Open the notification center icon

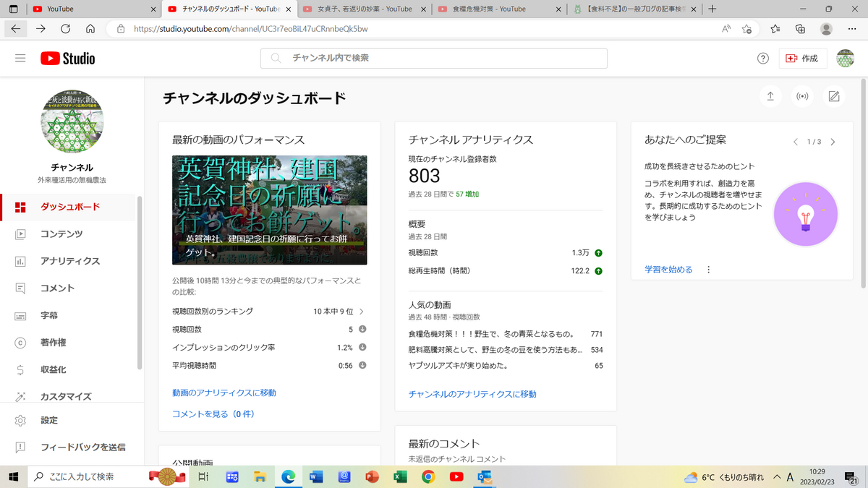[852, 476]
